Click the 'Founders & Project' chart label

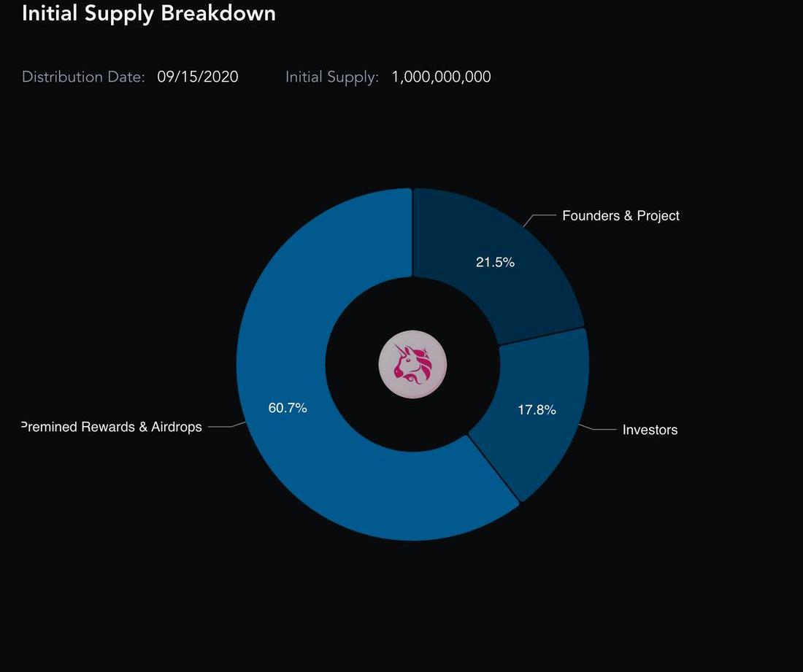[x=620, y=216]
